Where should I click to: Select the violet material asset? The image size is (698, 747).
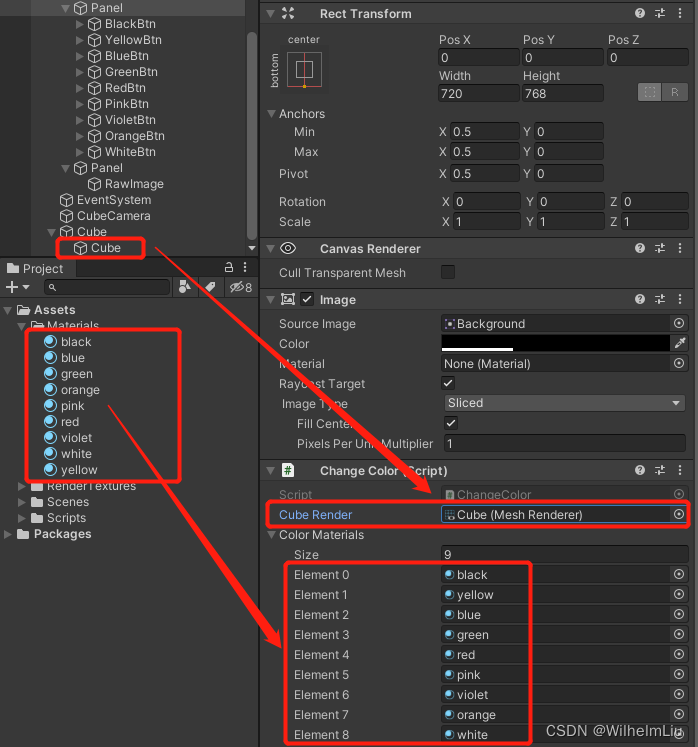tap(76, 438)
